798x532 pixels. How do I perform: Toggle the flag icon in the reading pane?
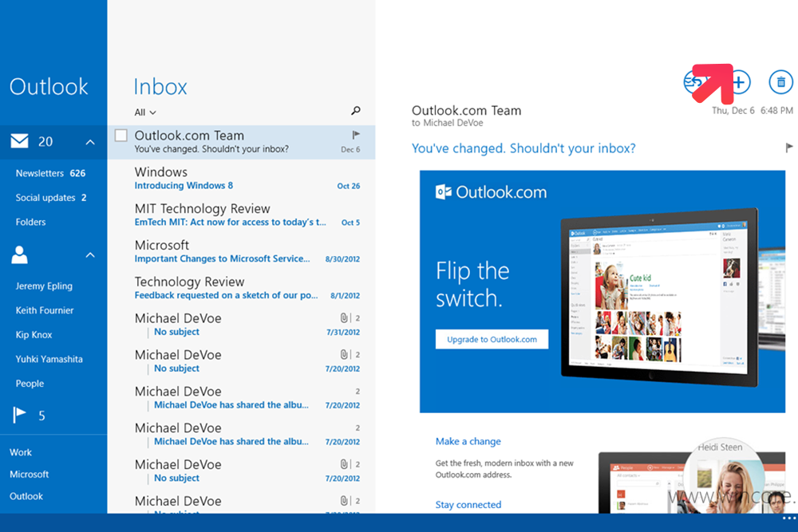[x=789, y=148]
